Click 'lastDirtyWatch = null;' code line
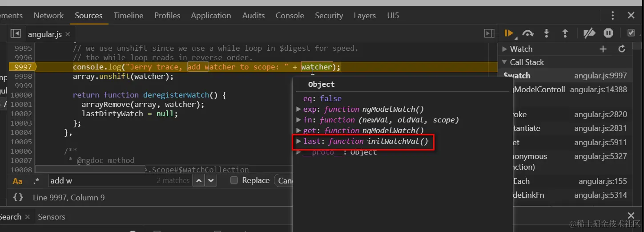Viewport: 644px width, 232px height. point(130,114)
